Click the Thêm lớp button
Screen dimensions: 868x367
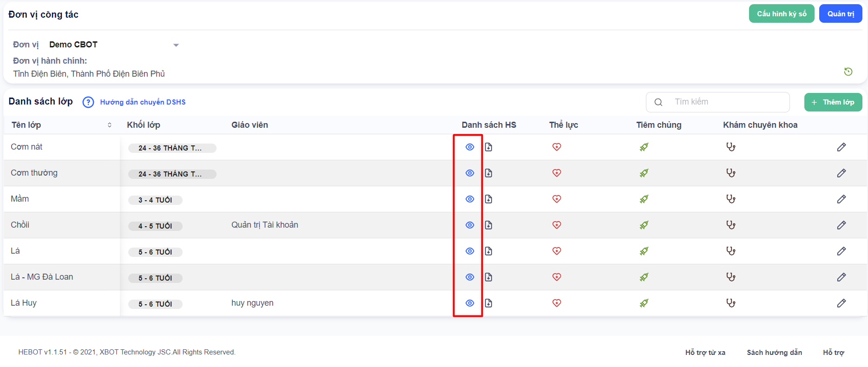tap(833, 102)
